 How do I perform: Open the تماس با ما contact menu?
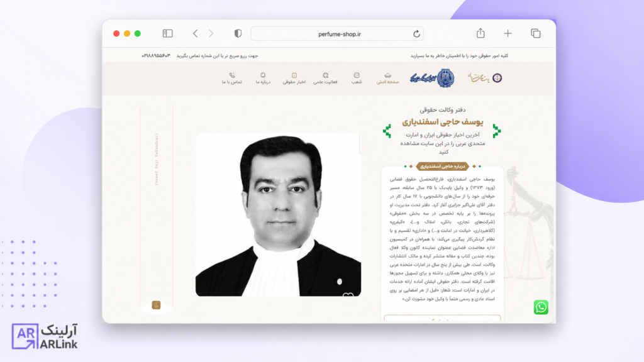(232, 78)
